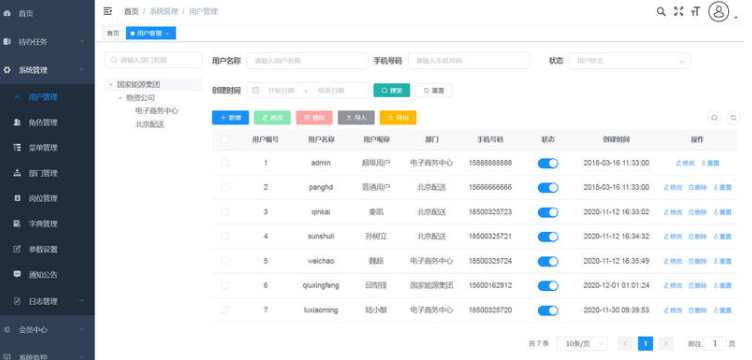Open the 状态 user status dropdown
Image resolution: width=752 pixels, height=360 pixels.
[x=630, y=61]
